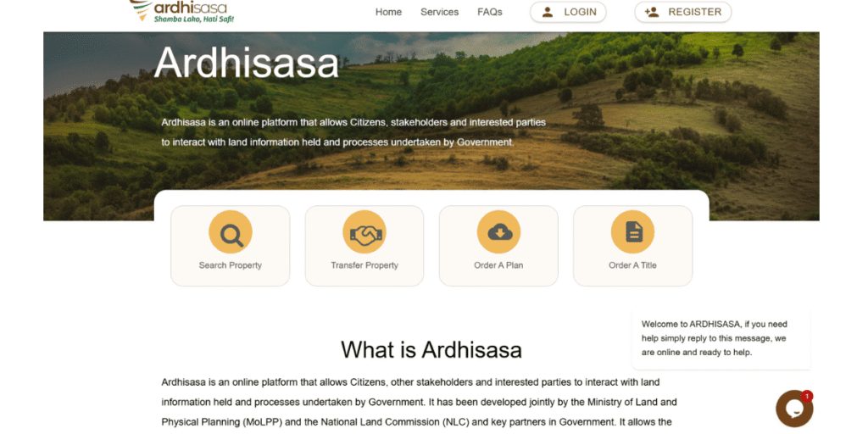The height and width of the screenshot is (434, 868).
Task: Click the add-user icon on Register
Action: point(652,12)
